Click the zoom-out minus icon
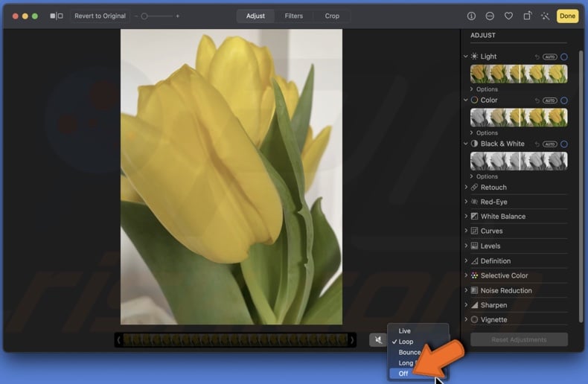Image resolution: width=588 pixels, height=384 pixels. [x=135, y=16]
